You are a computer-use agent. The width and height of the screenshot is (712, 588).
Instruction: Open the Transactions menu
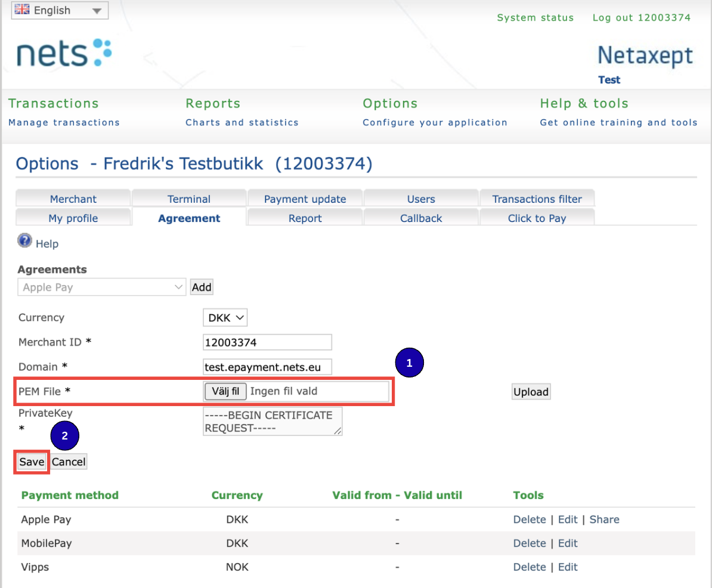point(54,104)
